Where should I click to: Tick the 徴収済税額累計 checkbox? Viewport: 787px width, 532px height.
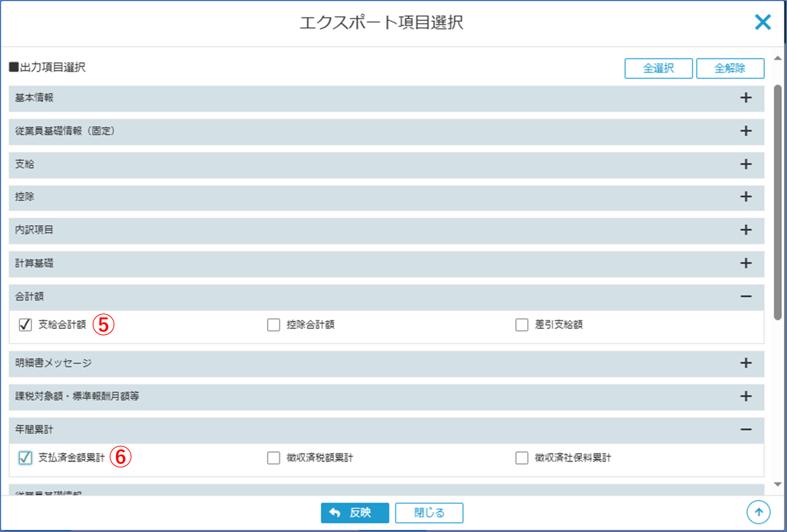click(273, 458)
